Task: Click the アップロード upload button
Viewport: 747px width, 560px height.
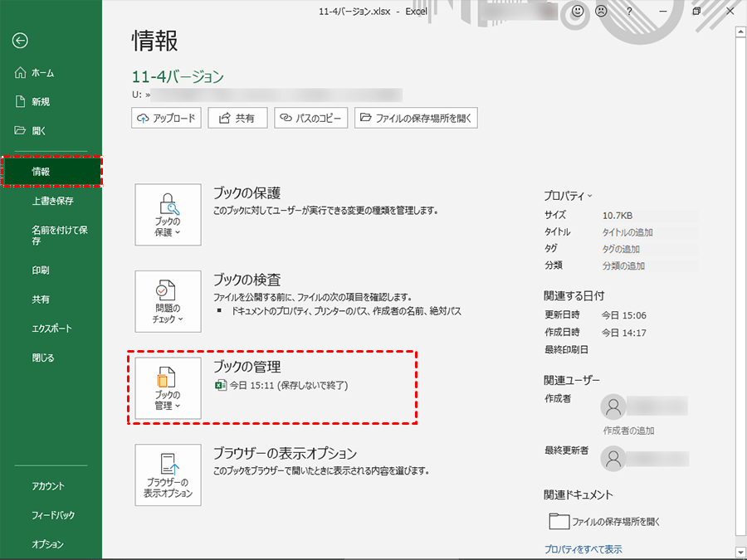Action: (x=167, y=118)
